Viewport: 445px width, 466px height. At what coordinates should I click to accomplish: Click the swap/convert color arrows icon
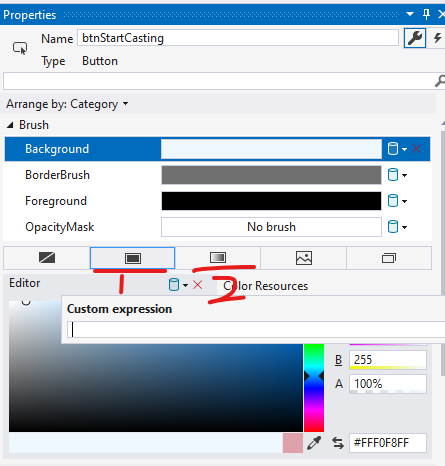coord(338,443)
